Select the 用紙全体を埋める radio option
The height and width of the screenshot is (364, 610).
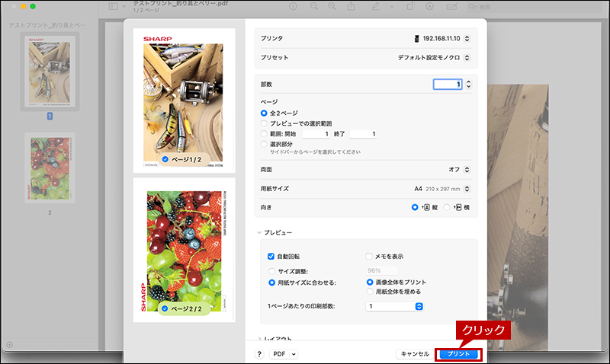[x=370, y=291]
